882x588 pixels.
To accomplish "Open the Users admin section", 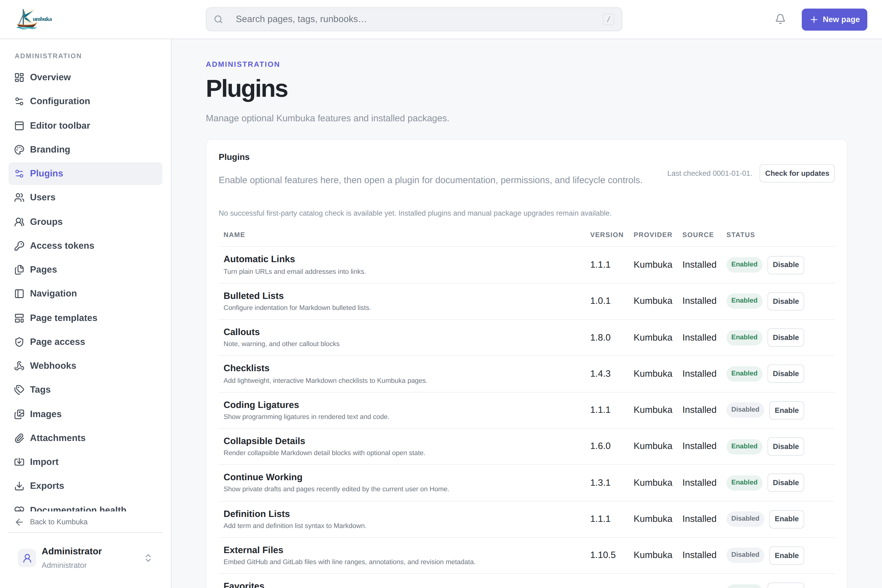I will [x=85, y=197].
